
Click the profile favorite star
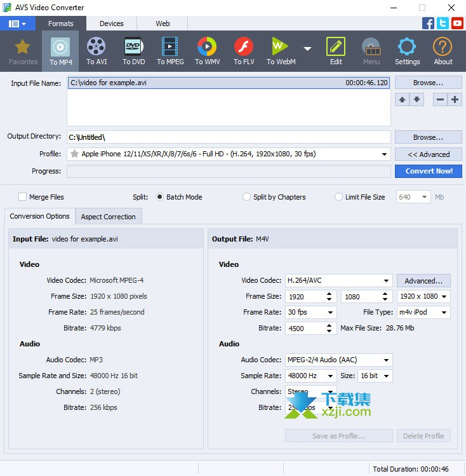click(x=74, y=154)
